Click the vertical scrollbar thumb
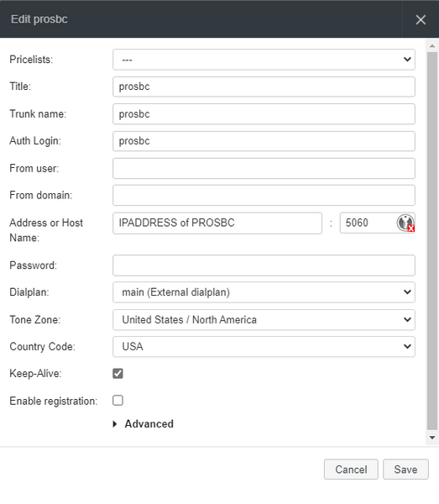 pos(432,240)
